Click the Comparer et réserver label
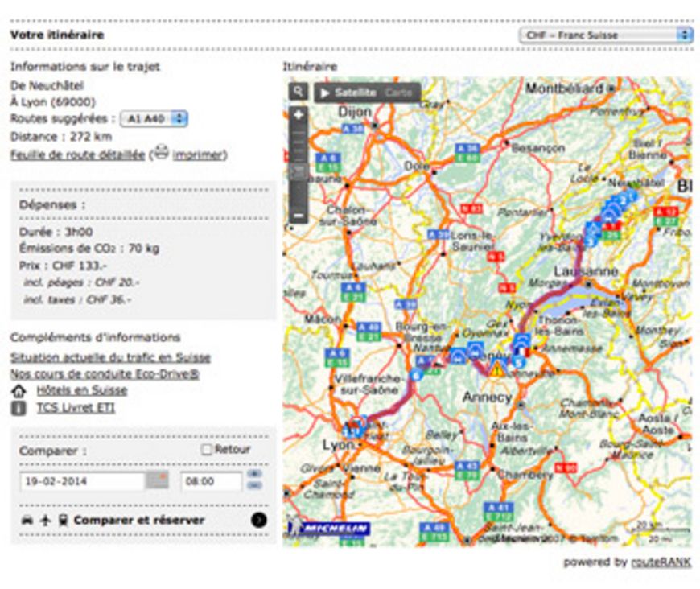 (x=139, y=521)
